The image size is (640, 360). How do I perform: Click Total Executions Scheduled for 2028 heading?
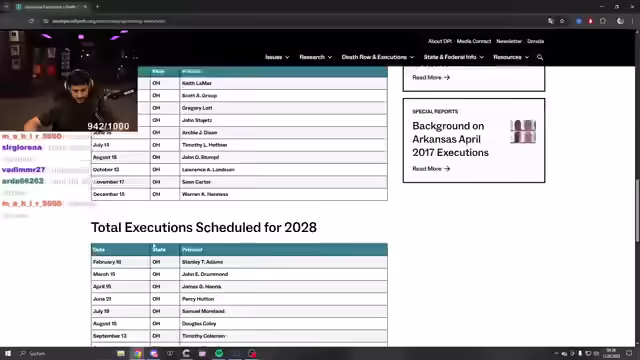pyautogui.click(x=204, y=227)
